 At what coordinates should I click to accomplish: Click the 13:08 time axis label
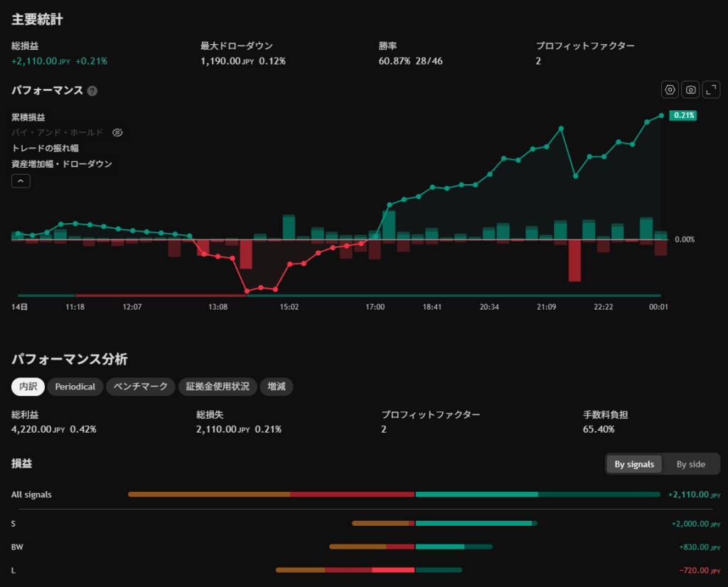(x=218, y=307)
